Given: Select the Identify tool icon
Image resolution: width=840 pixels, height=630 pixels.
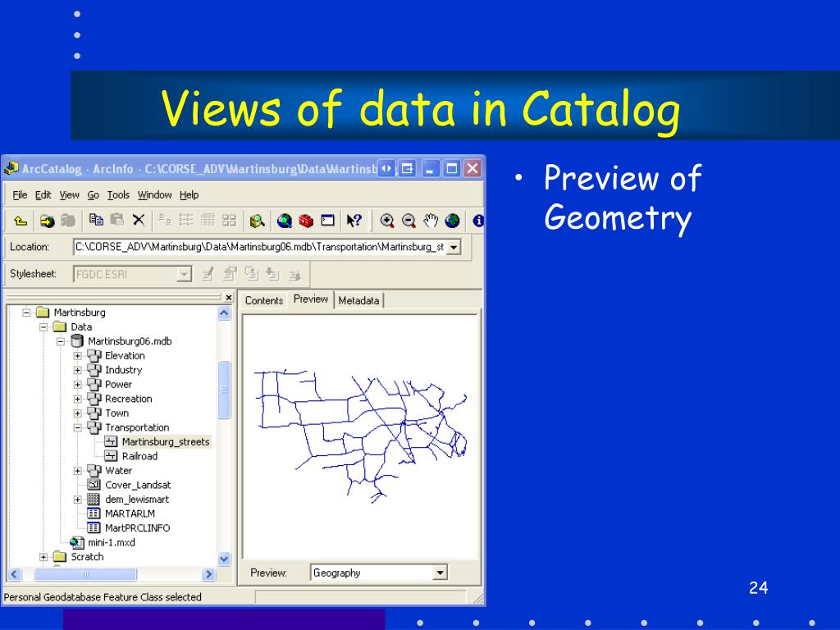Looking at the screenshot, I should click(x=478, y=220).
